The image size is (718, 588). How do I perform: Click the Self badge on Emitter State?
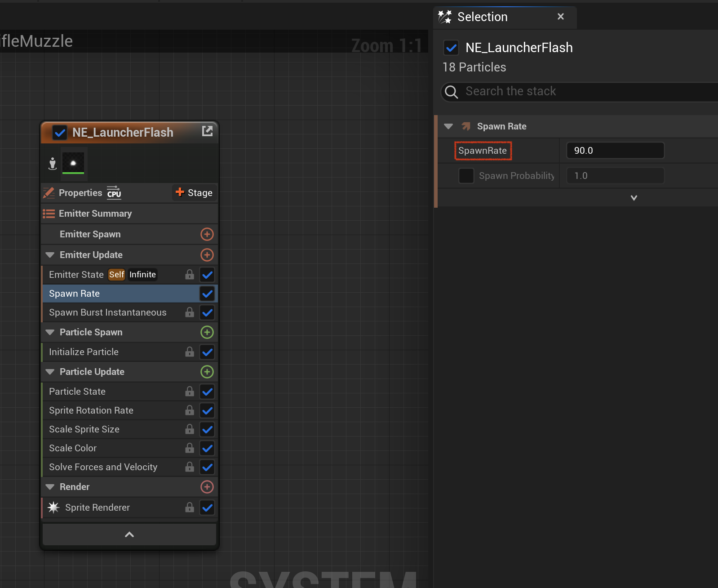tap(116, 275)
